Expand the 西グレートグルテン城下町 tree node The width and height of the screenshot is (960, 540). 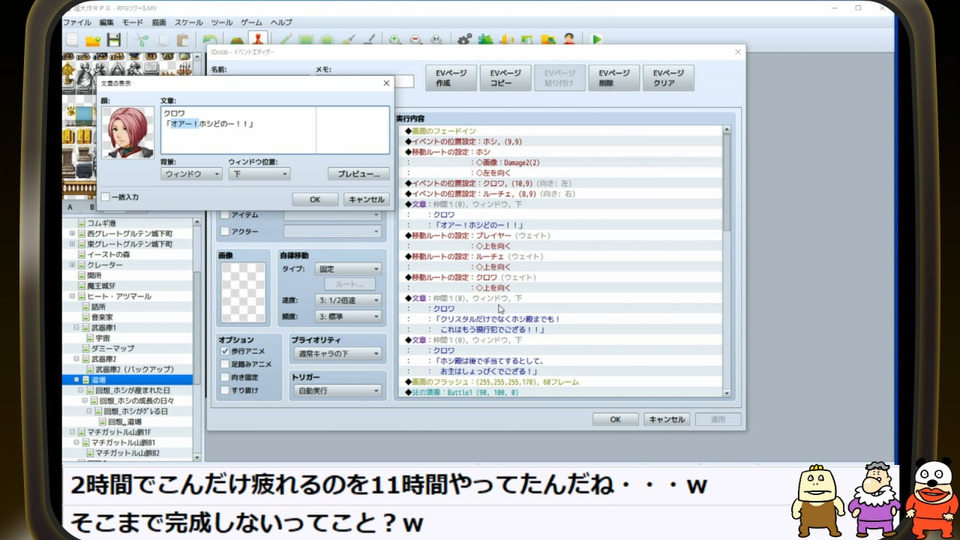72,234
